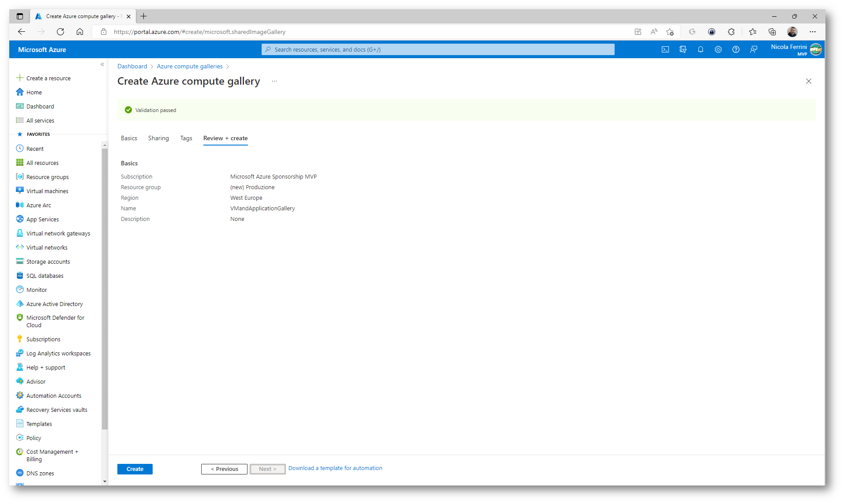Viewport: 844px width, 504px height.
Task: Open the browser home button
Action: (80, 32)
